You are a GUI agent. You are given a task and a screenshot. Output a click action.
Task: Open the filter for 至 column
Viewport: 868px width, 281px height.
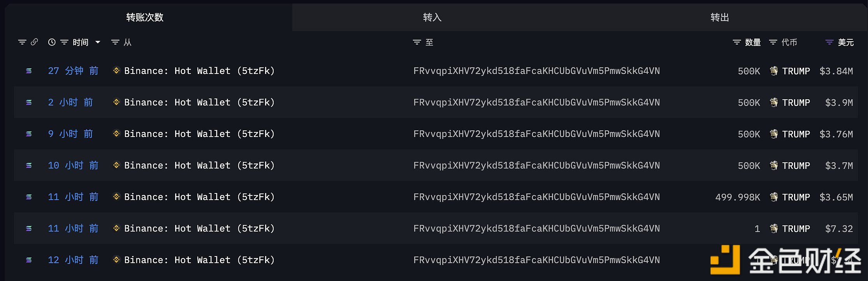click(417, 42)
